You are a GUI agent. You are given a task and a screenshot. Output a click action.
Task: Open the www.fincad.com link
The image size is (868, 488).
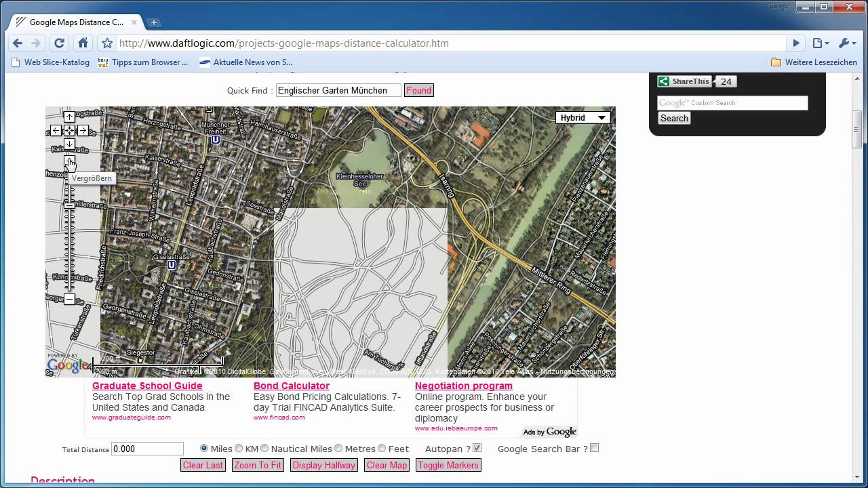click(279, 418)
